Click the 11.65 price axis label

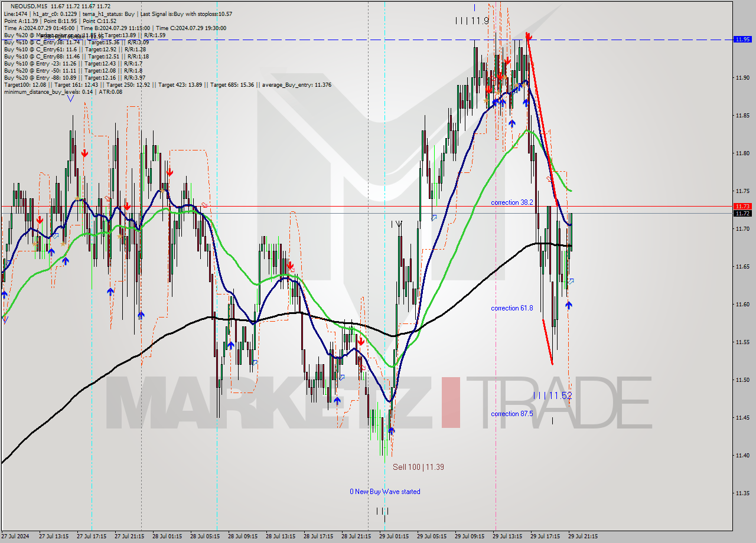pyautogui.click(x=742, y=266)
